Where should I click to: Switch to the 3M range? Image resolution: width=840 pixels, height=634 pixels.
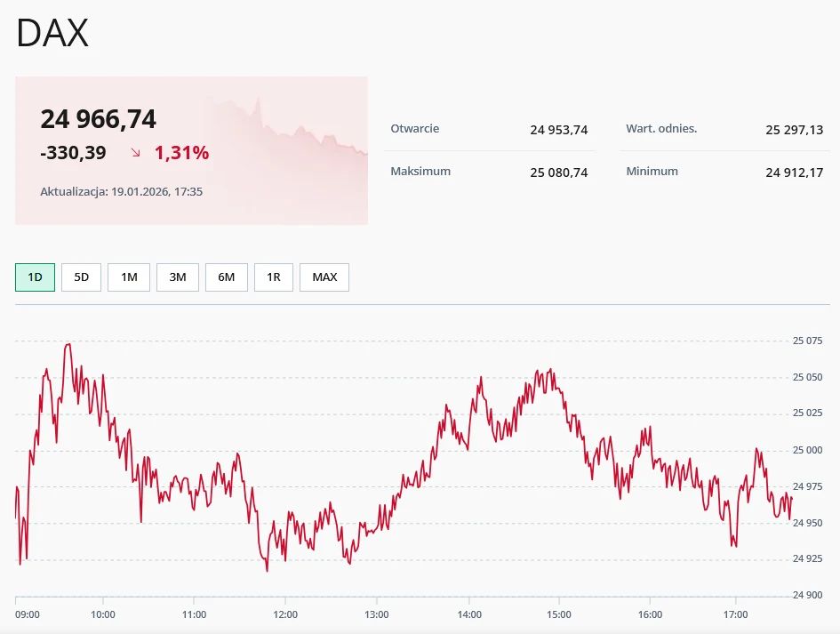[177, 277]
